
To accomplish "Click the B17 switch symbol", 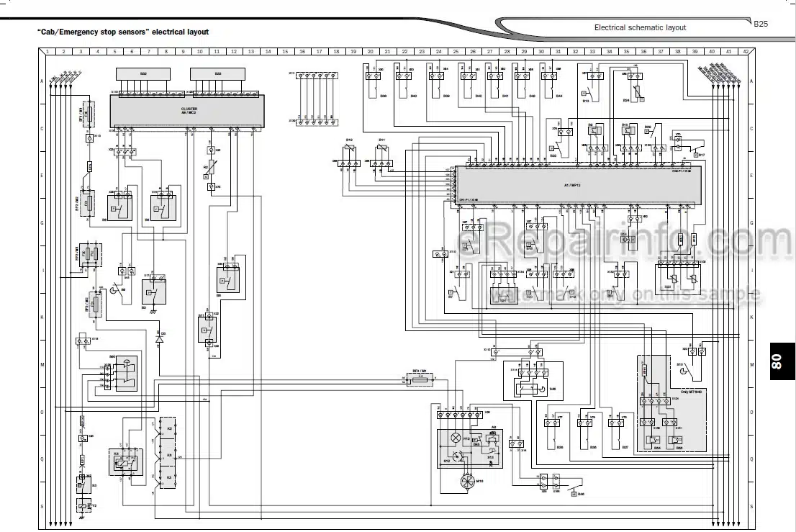I will pyautogui.click(x=695, y=151).
